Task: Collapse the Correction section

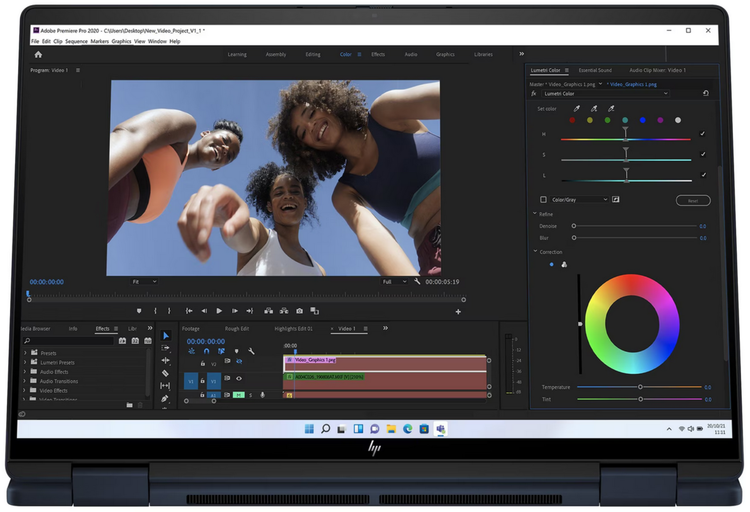Action: [535, 251]
